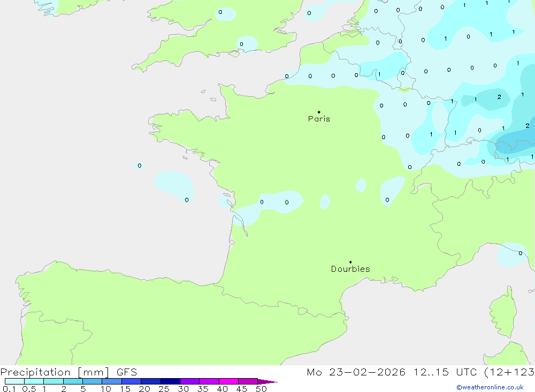The image size is (535, 392).
Task: Click the (12+123 forecast offset text
Action: [509, 372]
